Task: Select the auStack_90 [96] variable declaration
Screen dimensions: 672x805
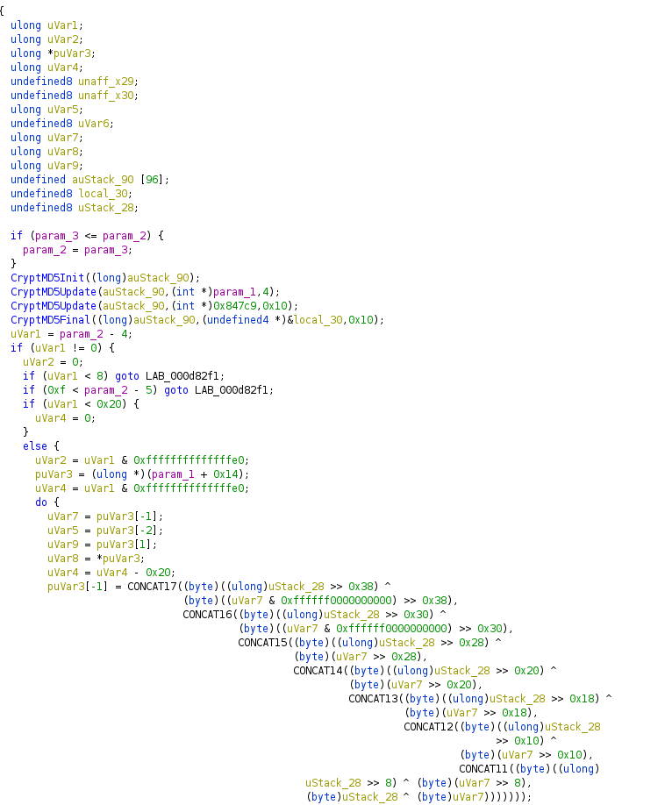Action: (109, 180)
